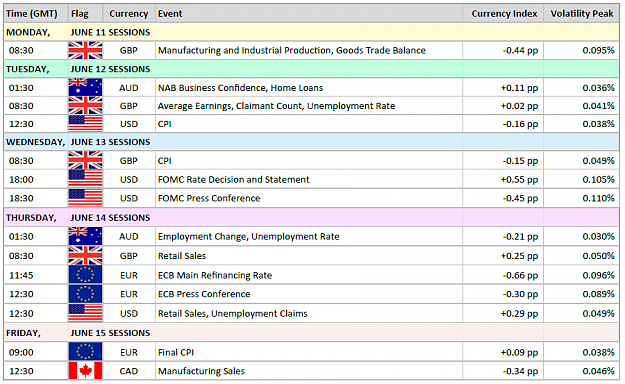Click the EU flag beside Final CPI
The width and height of the screenshot is (625, 384).
(x=85, y=352)
